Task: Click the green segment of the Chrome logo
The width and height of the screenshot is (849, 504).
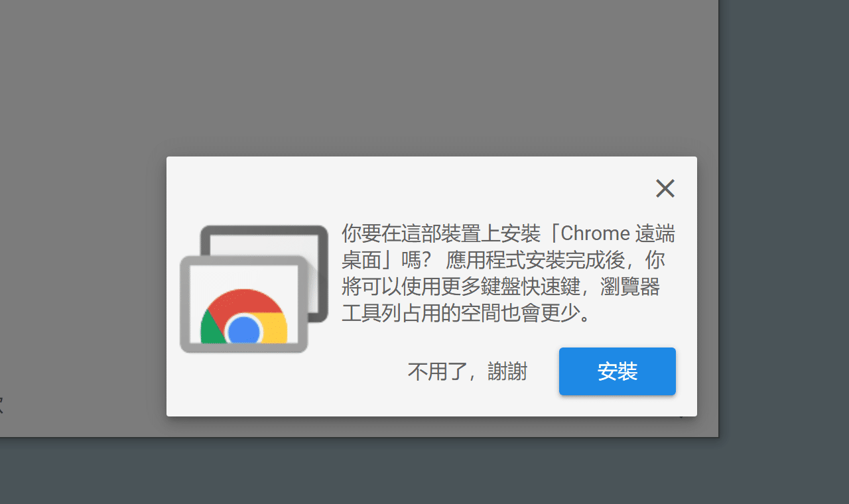Action: point(213,330)
